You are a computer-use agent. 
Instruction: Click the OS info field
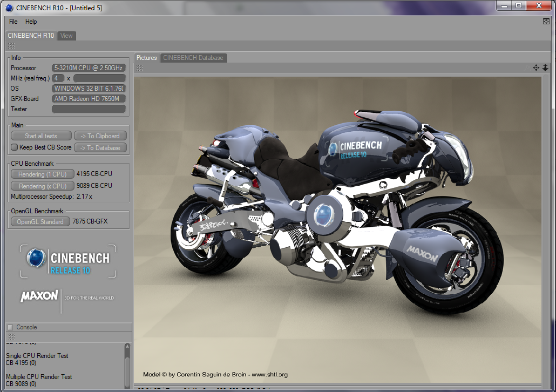pos(89,89)
